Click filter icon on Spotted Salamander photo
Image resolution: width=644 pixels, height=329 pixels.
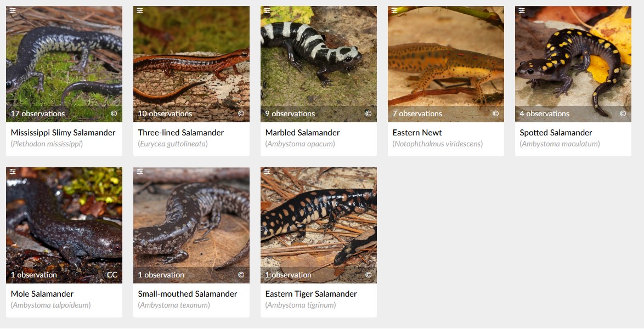522,10
